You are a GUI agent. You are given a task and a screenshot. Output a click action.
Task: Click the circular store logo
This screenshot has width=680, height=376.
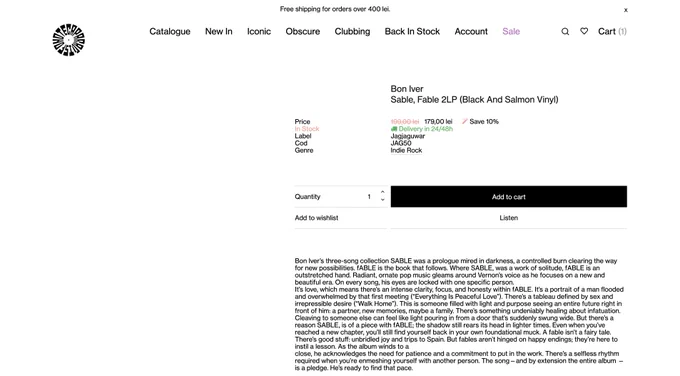[69, 40]
